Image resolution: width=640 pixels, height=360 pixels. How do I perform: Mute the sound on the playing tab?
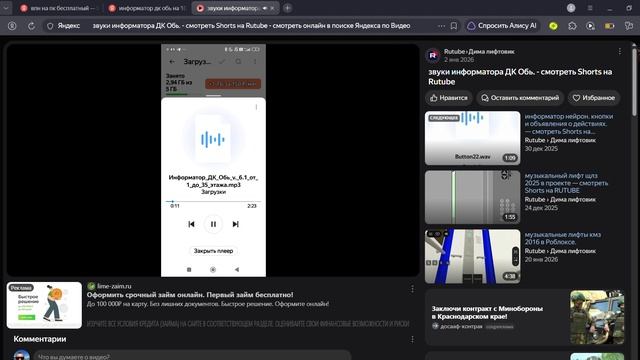tap(264, 8)
